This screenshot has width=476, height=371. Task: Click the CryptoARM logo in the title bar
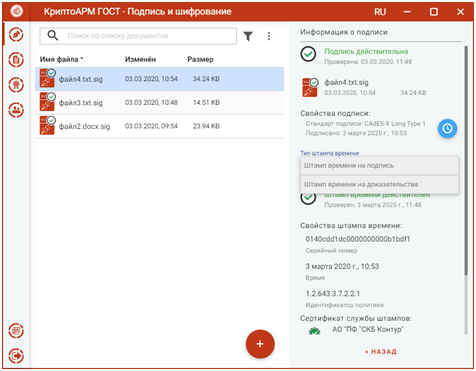point(16,11)
